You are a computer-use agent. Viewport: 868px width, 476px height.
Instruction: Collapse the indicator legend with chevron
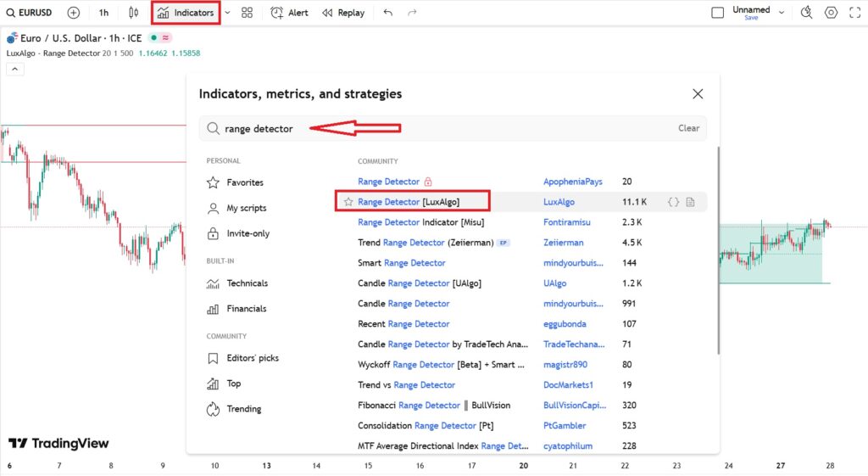point(14,70)
